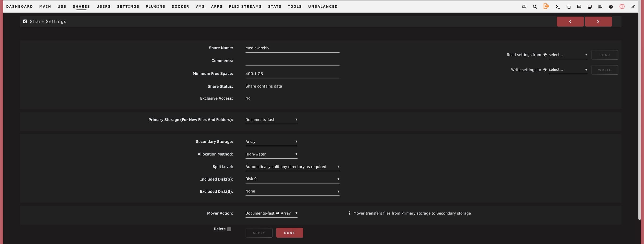The image size is (644, 244).
Task: Click the system info monitor icon
Action: 590,7
